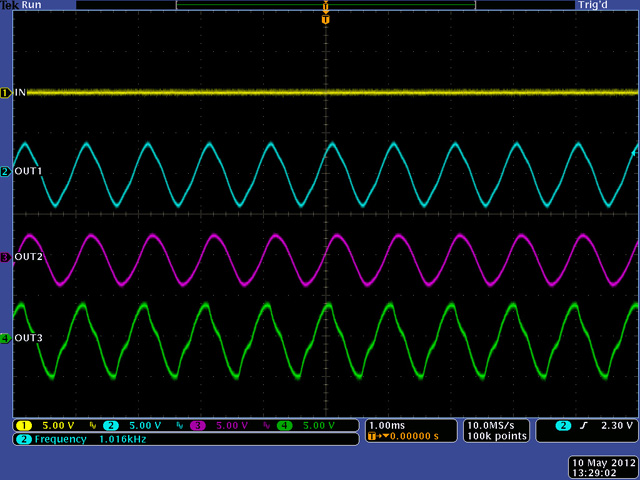Click the rising edge trigger slope icon

tap(584, 426)
